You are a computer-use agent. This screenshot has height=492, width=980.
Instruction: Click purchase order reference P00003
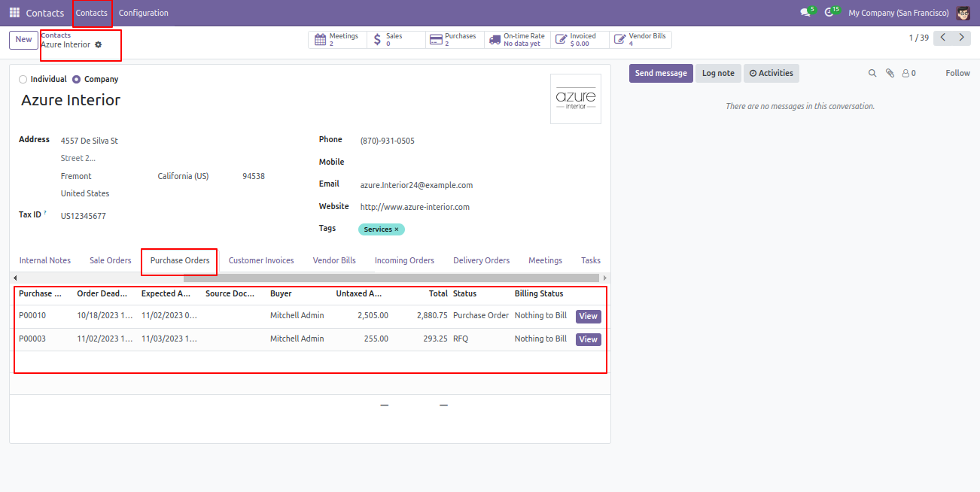32,339
